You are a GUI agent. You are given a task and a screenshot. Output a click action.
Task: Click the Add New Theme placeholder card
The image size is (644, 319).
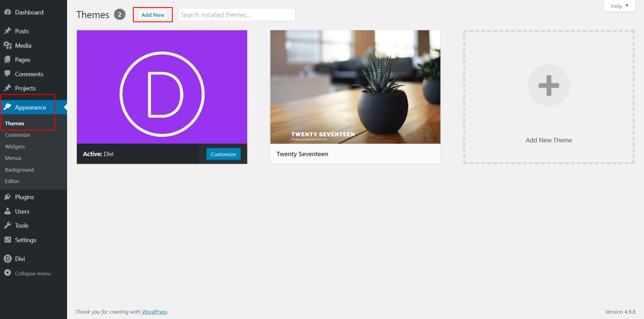548,97
